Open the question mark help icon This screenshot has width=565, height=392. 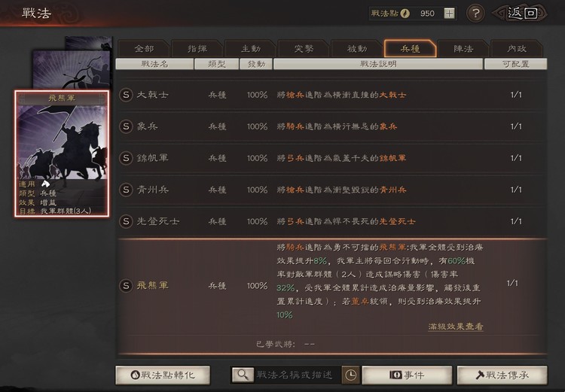pyautogui.click(x=475, y=14)
